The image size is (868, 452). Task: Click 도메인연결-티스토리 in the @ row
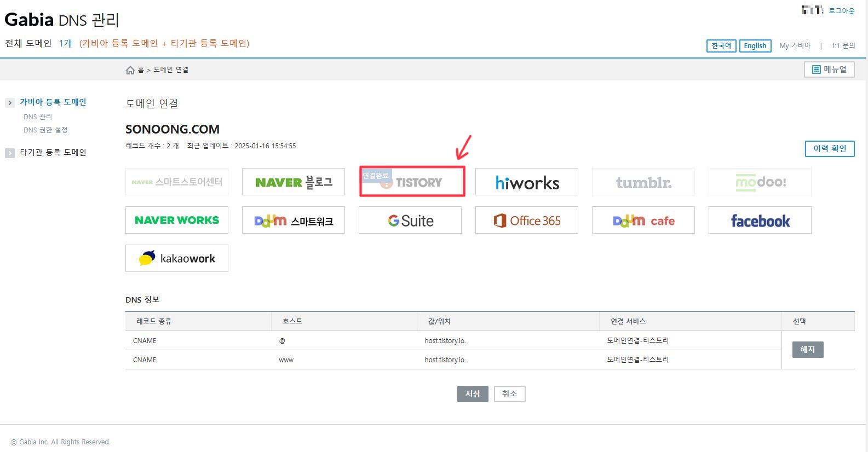(x=638, y=340)
